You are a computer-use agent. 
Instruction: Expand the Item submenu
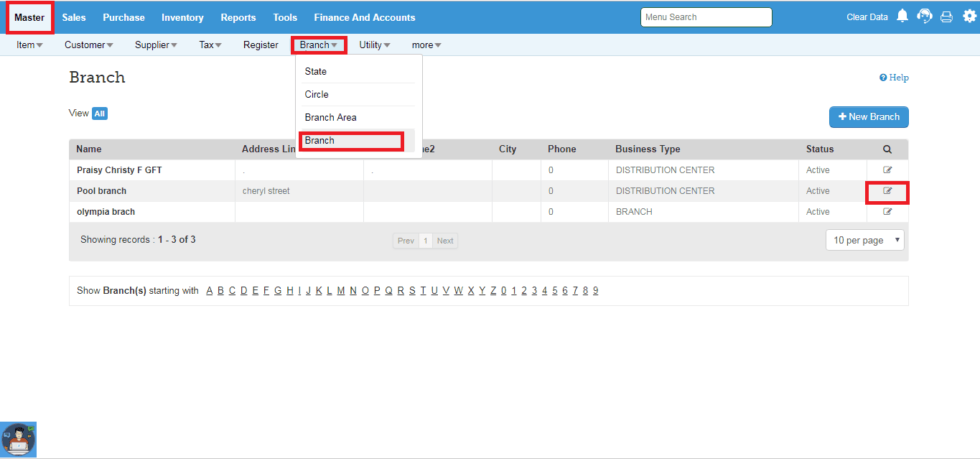click(29, 45)
